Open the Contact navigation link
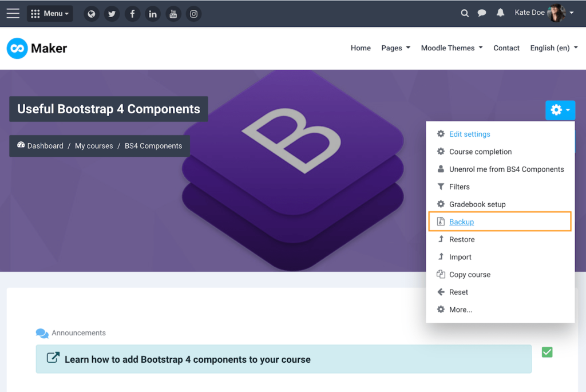 (506, 48)
